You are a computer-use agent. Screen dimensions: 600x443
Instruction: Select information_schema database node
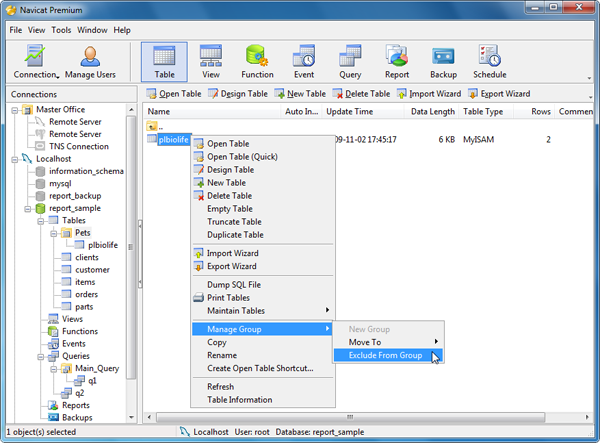coord(86,171)
